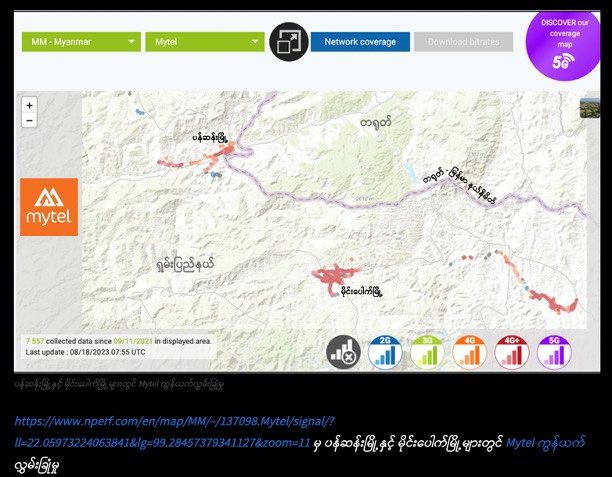
Task: Select the no-signal filter icon
Action: click(343, 351)
